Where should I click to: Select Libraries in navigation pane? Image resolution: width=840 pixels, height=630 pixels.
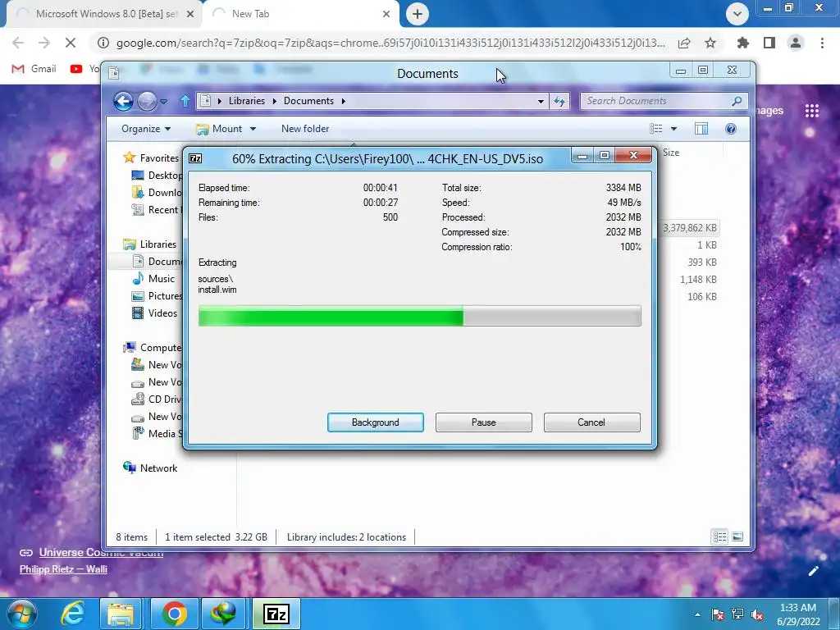click(x=150, y=244)
